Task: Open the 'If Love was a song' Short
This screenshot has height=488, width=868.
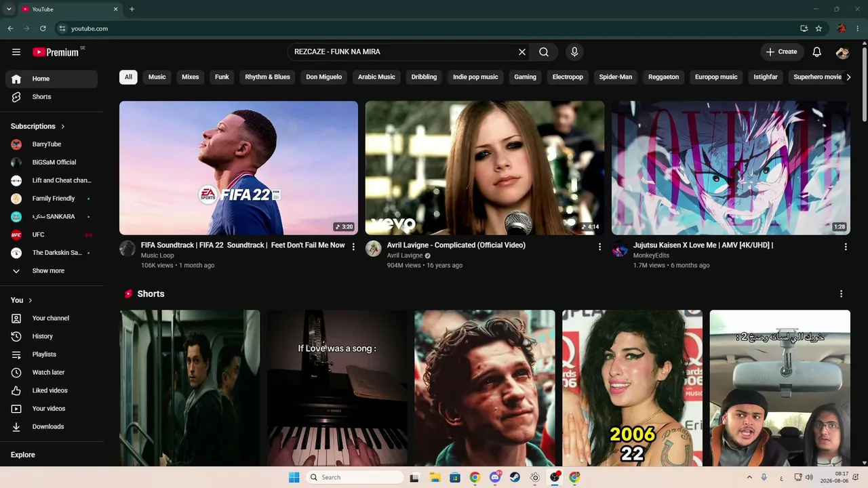Action: point(337,388)
